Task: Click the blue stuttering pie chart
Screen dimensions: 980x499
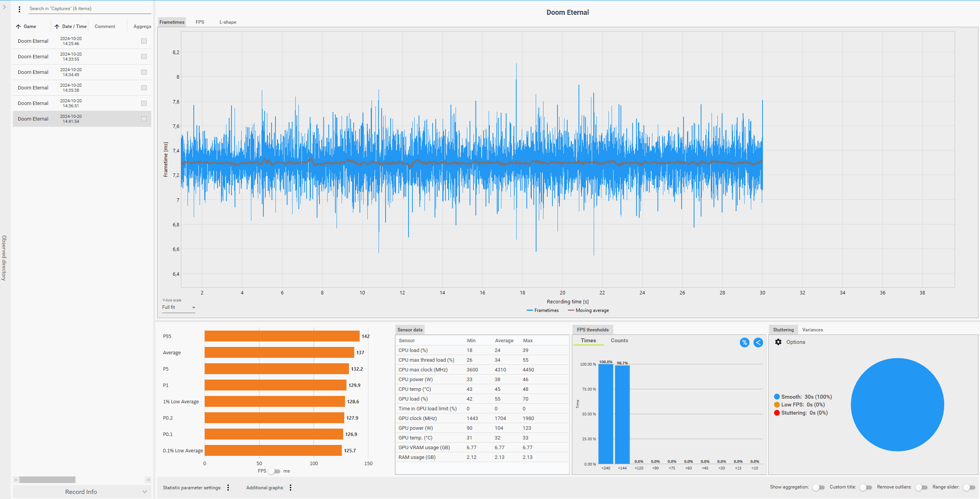Action: click(897, 404)
